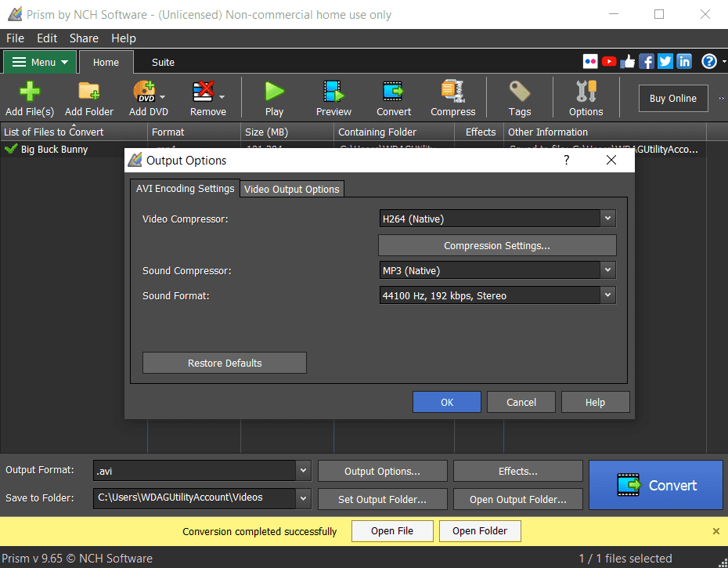This screenshot has height=568, width=728.
Task: Open the Add DVD dropdown arrow
Action: pyautogui.click(x=163, y=97)
